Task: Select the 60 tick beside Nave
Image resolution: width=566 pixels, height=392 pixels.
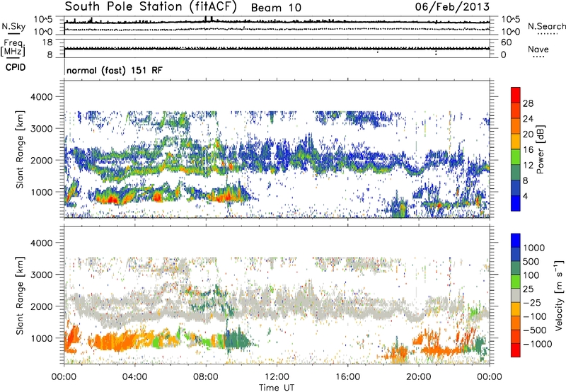Action: 507,42
